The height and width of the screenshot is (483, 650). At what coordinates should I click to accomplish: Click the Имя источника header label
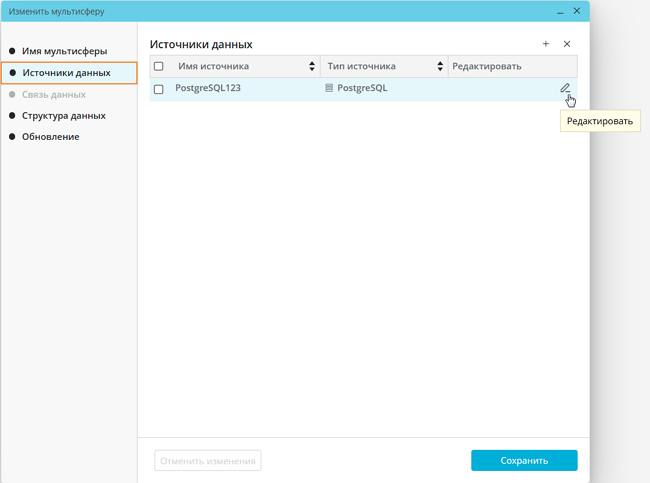[x=214, y=67]
